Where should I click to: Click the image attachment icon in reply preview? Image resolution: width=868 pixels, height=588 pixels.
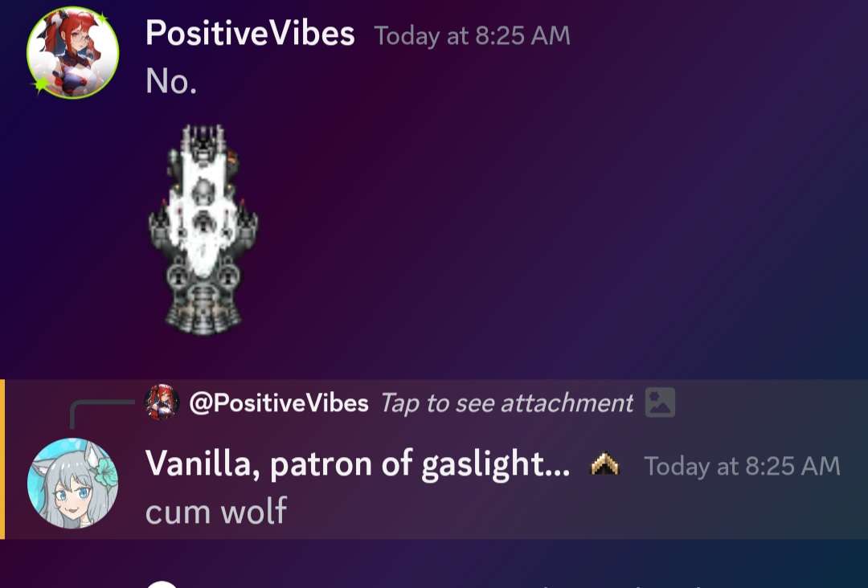coord(660,402)
